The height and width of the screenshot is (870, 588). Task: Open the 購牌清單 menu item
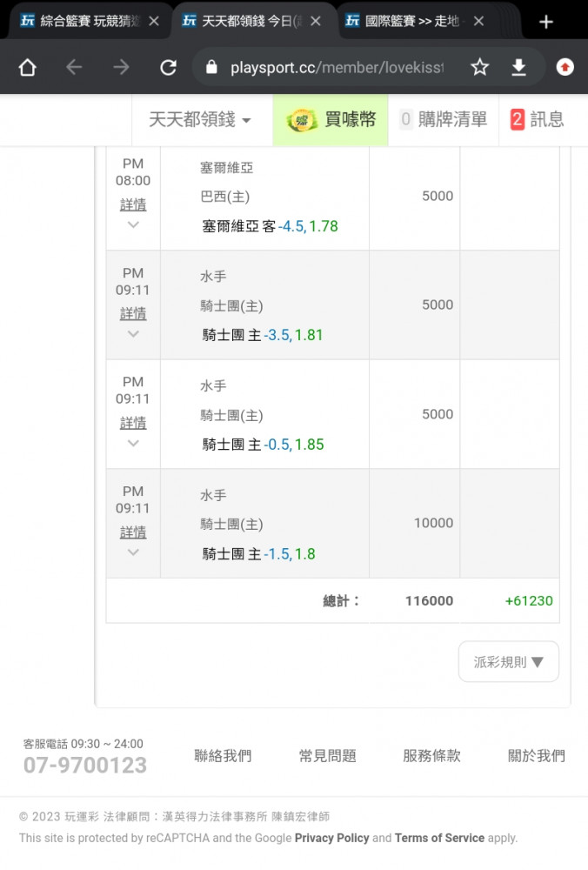pos(444,120)
